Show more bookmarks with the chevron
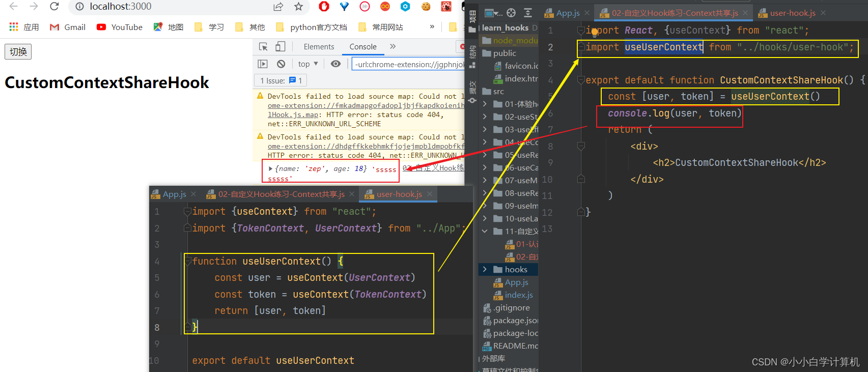 tap(432, 26)
